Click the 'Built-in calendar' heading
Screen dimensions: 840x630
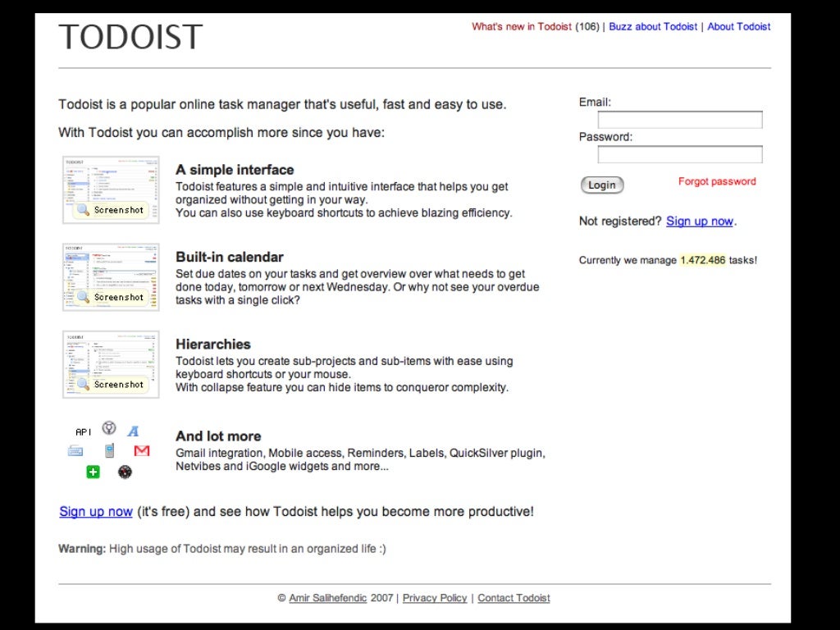pyautogui.click(x=230, y=257)
